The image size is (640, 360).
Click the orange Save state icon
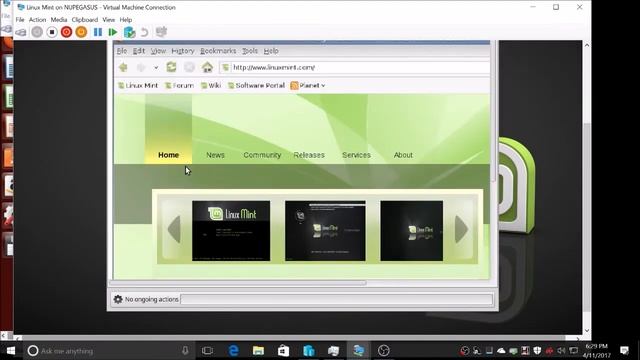81,32
